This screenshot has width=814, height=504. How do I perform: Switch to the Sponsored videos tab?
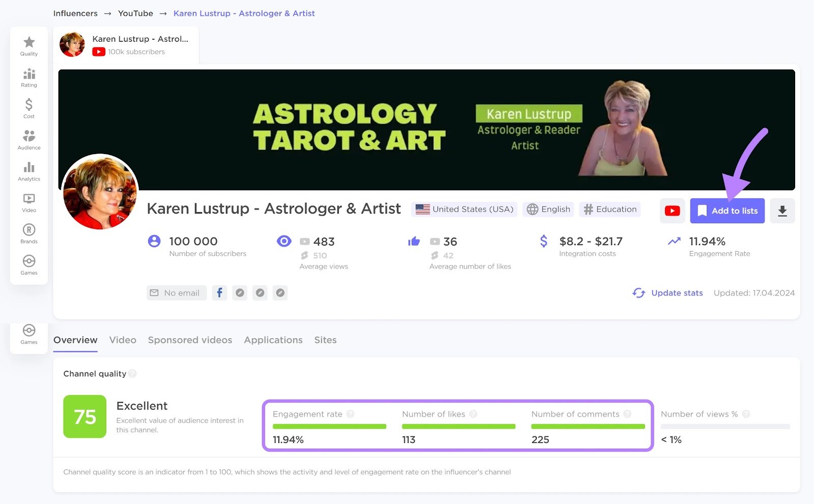190,340
